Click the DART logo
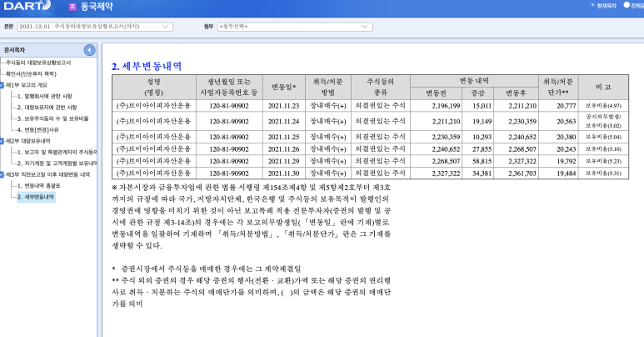 27,5
